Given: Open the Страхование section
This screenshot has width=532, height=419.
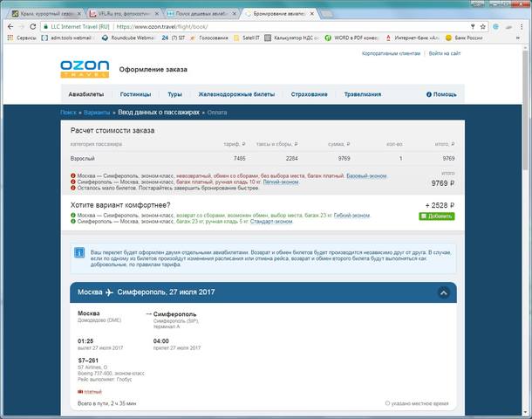Looking at the screenshot, I should 309,94.
